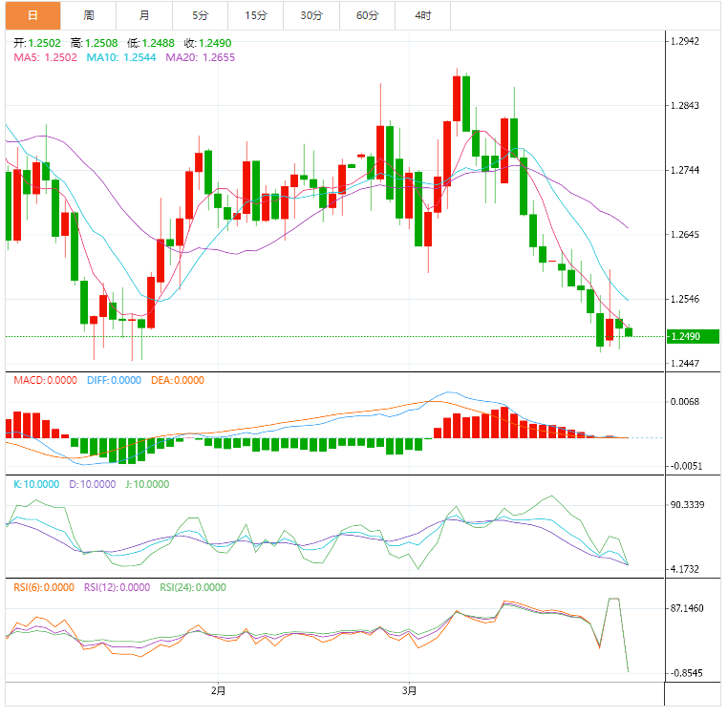Click the MA10: 1.2544 legend

[x=121, y=57]
